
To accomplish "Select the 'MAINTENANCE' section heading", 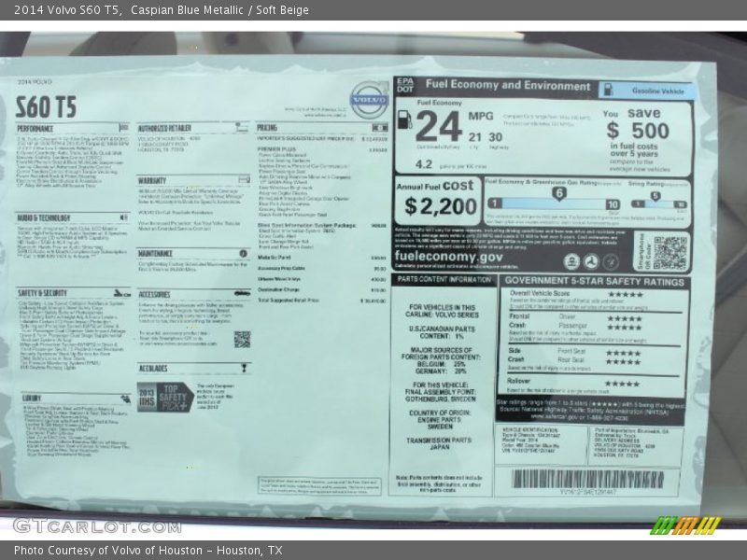I will tap(155, 254).
